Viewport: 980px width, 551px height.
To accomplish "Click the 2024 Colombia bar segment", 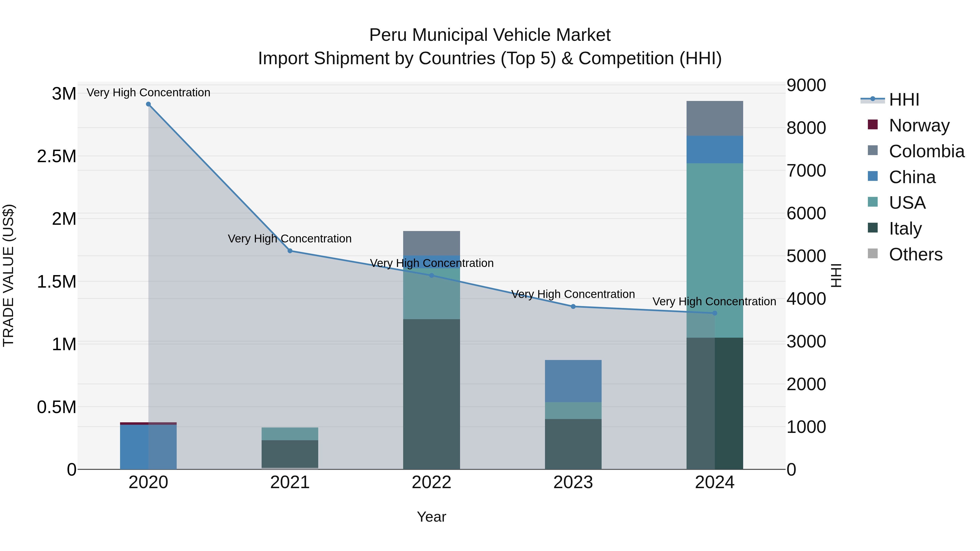I will click(715, 119).
